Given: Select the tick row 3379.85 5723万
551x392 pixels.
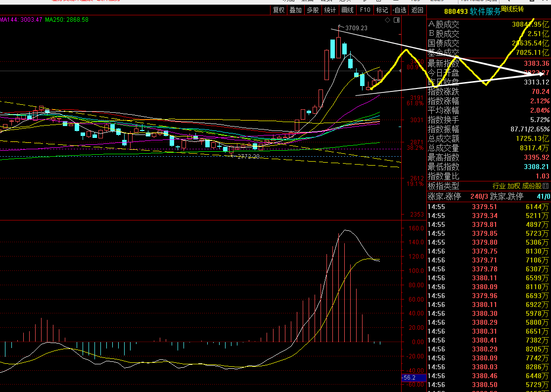Looking at the screenshot, I should pyautogui.click(x=489, y=234).
